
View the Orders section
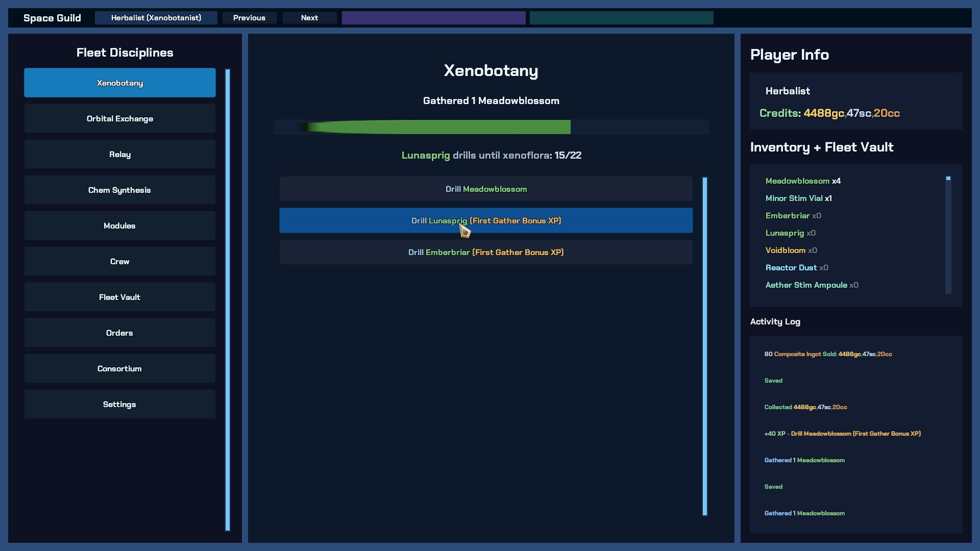[119, 333]
